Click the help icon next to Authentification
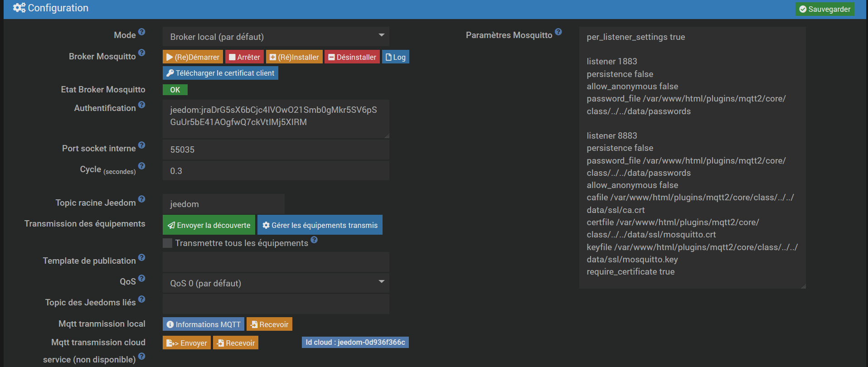This screenshot has width=868, height=367. point(141,105)
